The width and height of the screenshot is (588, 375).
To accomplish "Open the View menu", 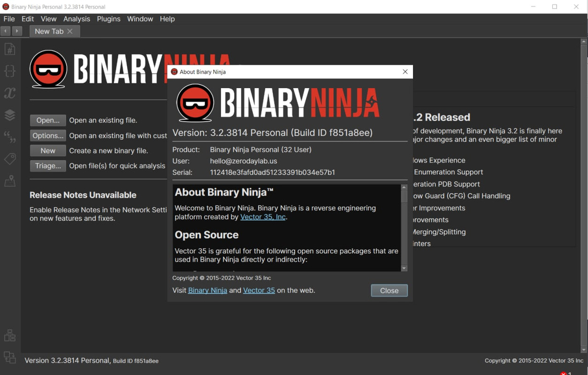I will point(48,19).
